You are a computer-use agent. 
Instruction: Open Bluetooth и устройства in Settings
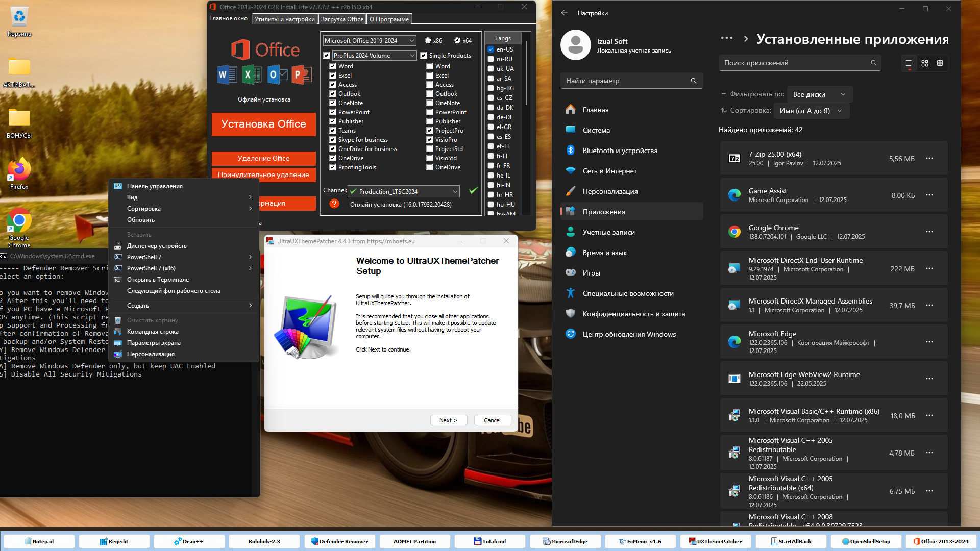[631, 151]
